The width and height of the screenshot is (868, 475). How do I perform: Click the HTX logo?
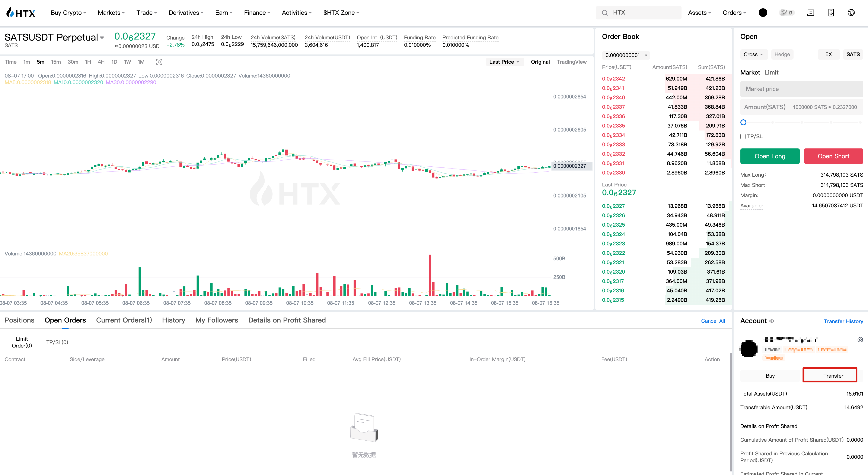21,13
